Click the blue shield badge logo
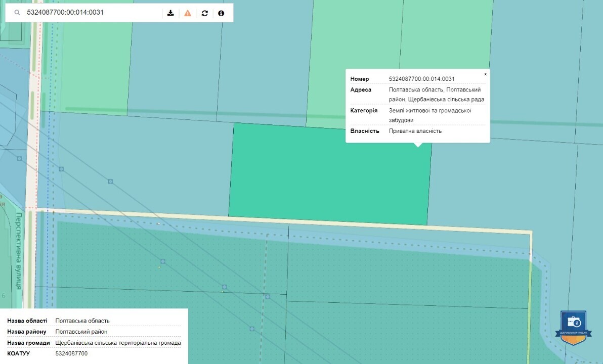 [x=574, y=327]
